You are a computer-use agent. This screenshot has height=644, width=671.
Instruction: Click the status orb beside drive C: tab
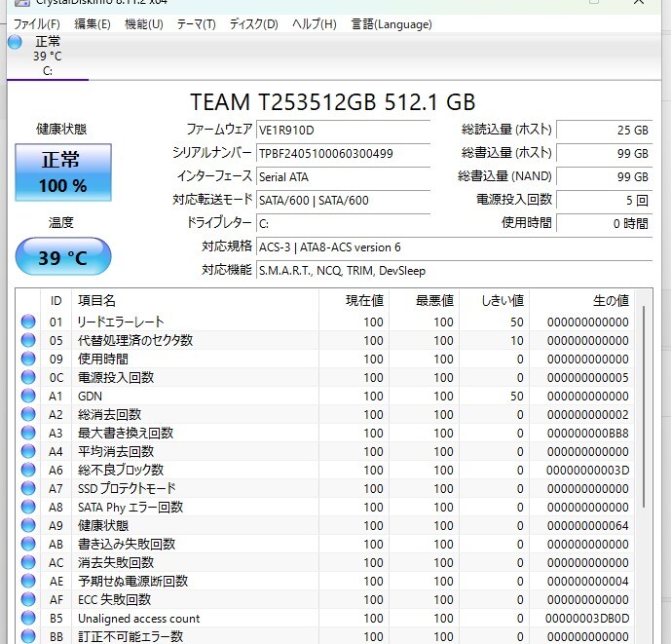15,42
